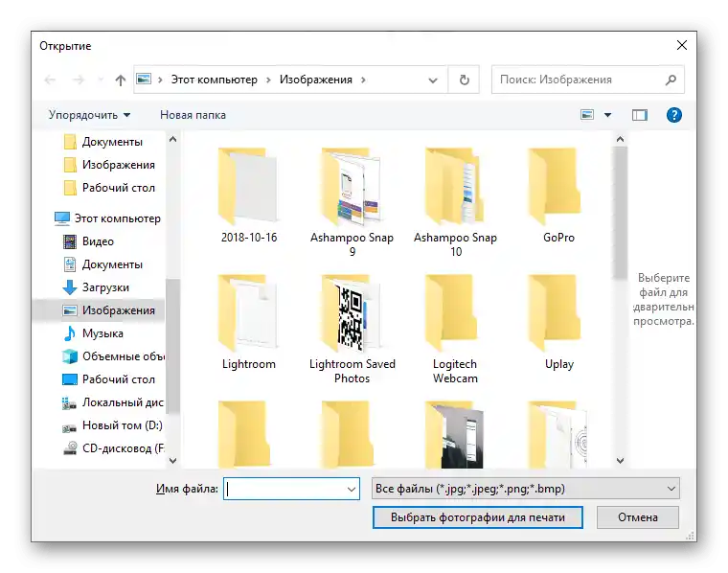Screen dimensions: 728x573
Task: Open 'Документы' under Этот компьютер
Action: click(103, 264)
